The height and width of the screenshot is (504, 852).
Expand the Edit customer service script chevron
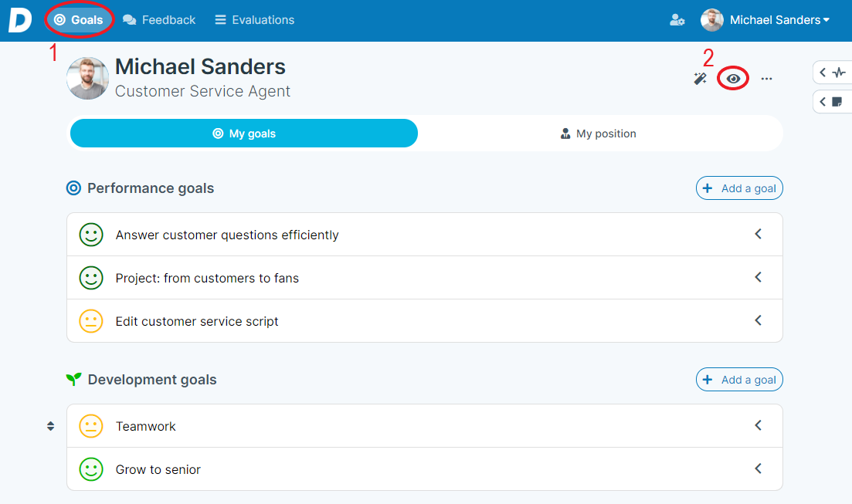pyautogui.click(x=758, y=320)
